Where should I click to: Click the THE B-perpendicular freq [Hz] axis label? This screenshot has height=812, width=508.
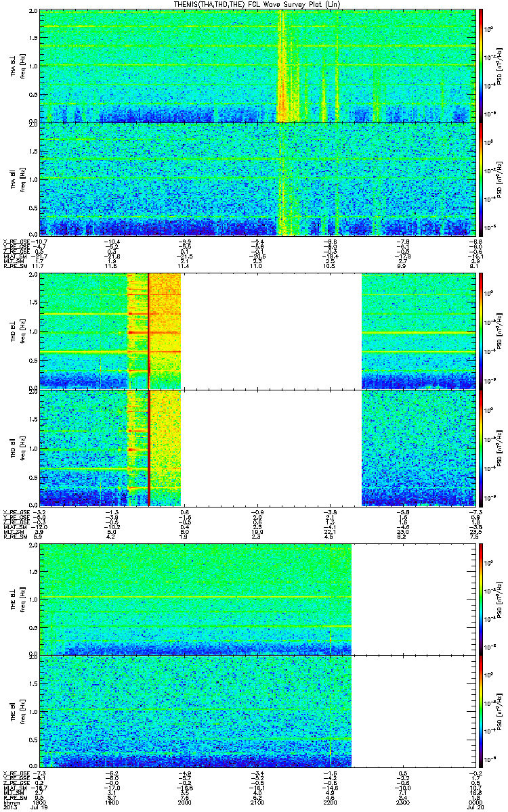click(x=22, y=599)
